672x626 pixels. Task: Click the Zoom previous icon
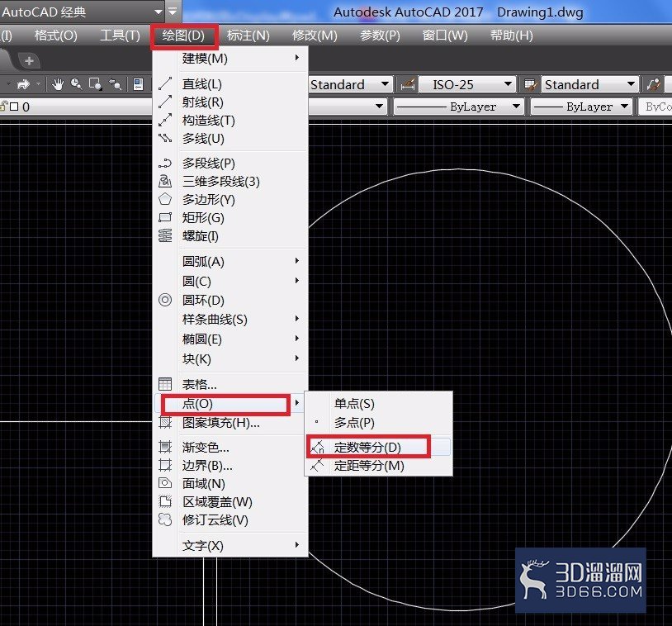point(115,84)
